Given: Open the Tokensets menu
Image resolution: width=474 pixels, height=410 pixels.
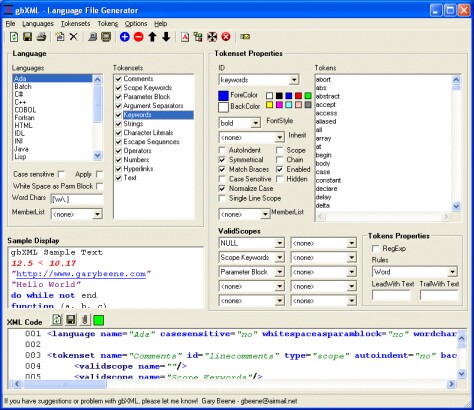Looking at the screenshot, I should click(75, 24).
